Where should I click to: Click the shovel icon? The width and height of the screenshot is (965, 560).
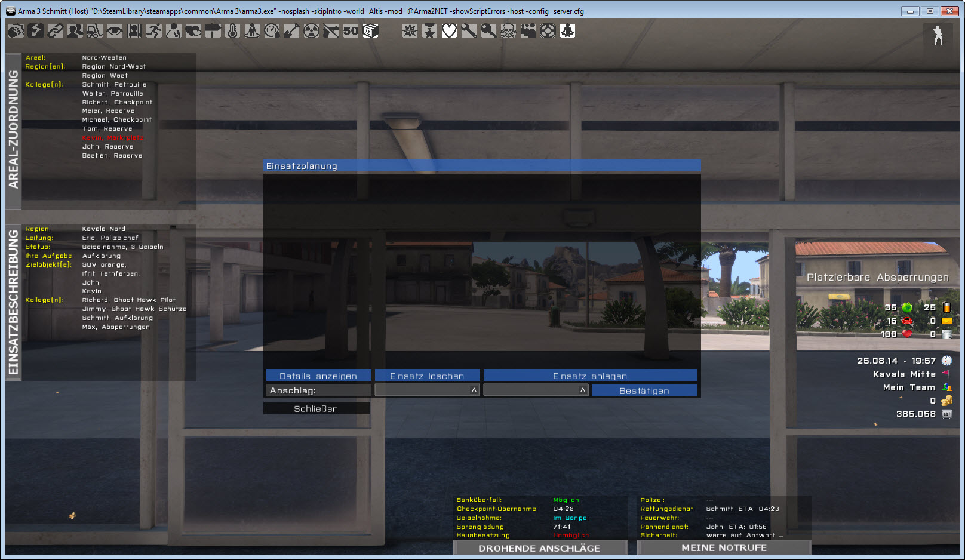(x=292, y=30)
